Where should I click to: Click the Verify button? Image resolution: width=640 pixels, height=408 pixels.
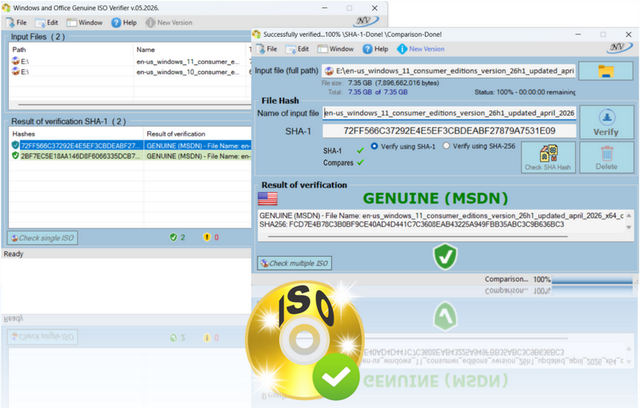click(606, 122)
